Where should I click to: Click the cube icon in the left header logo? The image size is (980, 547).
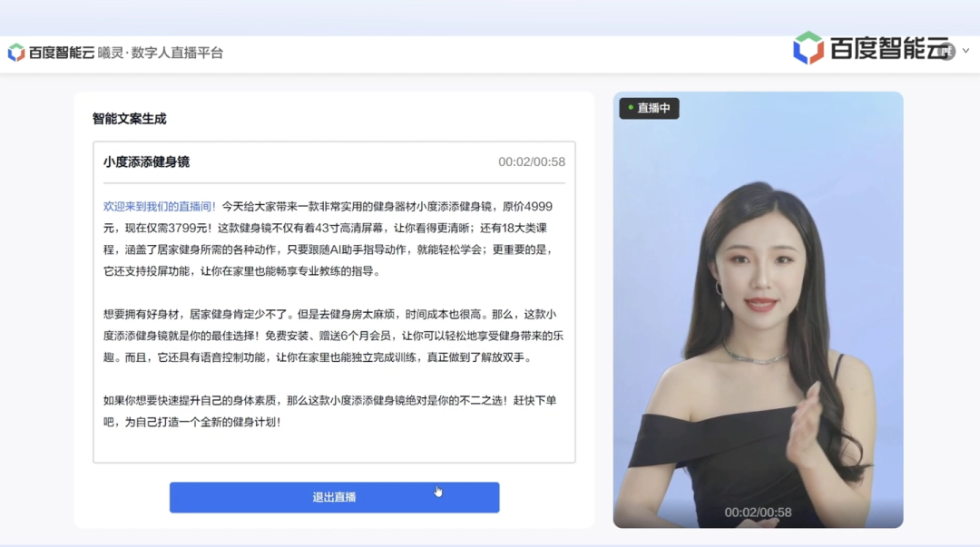(15, 52)
